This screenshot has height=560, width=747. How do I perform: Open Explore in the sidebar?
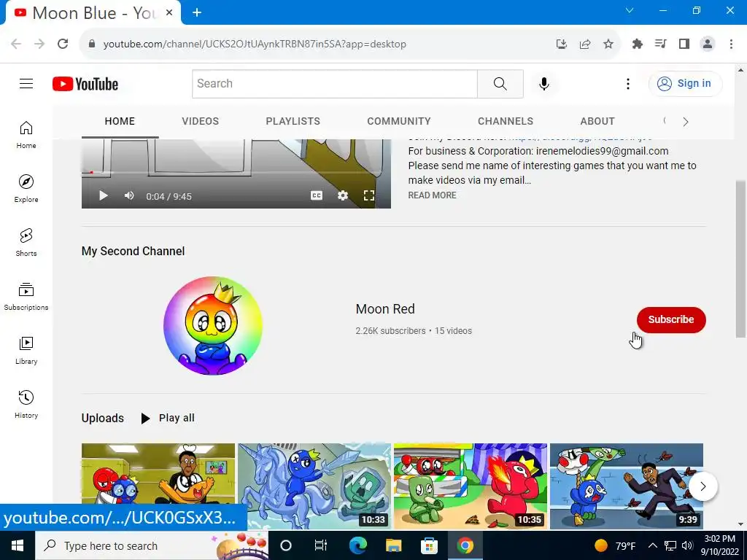click(x=26, y=189)
